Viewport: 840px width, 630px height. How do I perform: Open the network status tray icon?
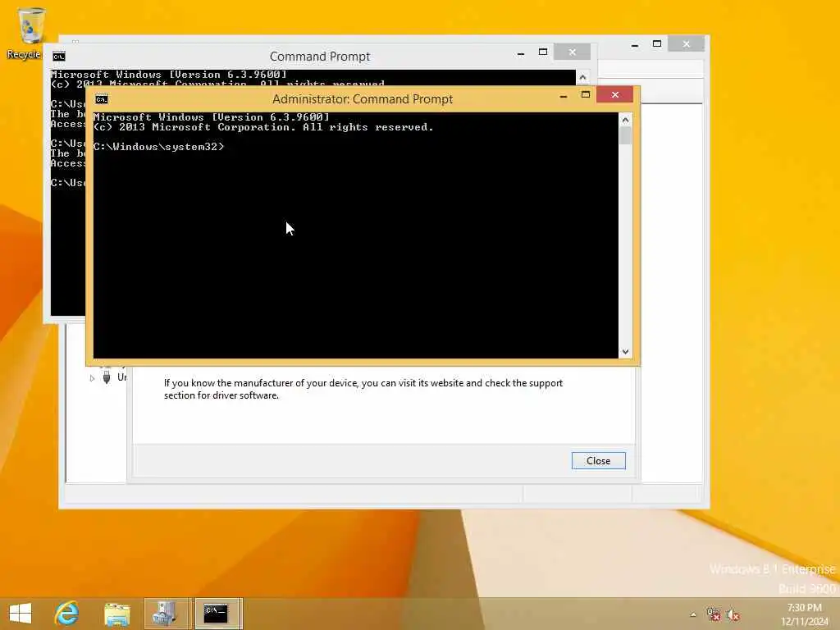[714, 614]
